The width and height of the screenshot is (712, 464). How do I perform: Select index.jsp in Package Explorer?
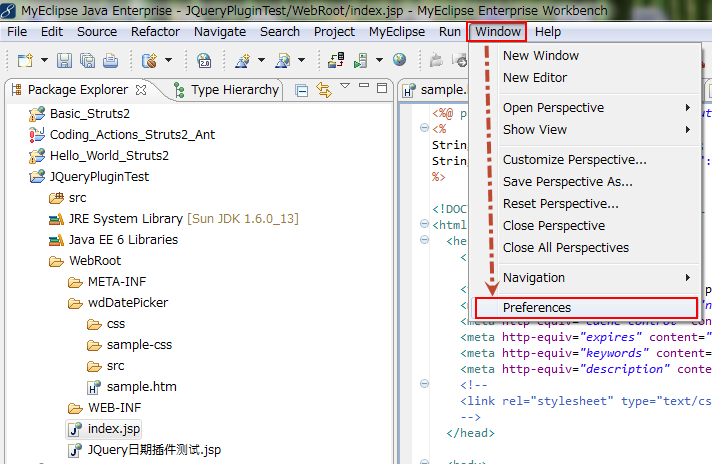pos(104,429)
